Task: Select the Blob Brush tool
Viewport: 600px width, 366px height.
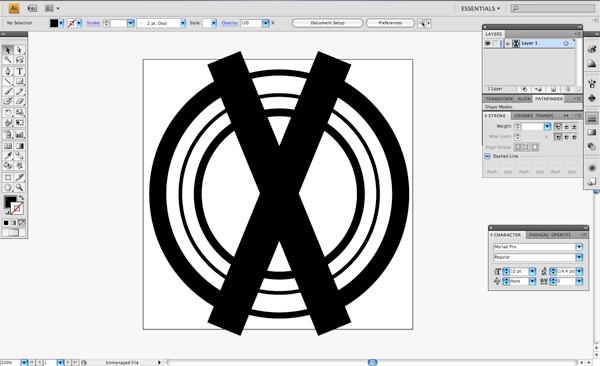Action: (8, 101)
